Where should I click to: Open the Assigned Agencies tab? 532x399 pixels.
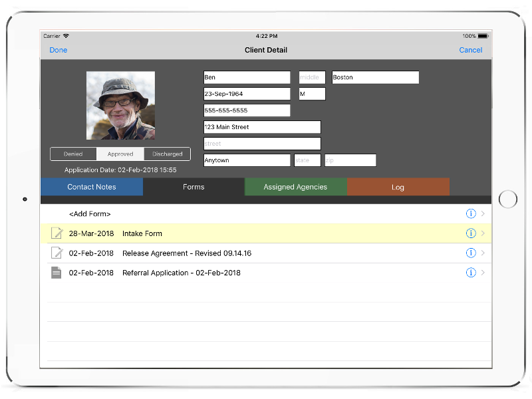[295, 187]
